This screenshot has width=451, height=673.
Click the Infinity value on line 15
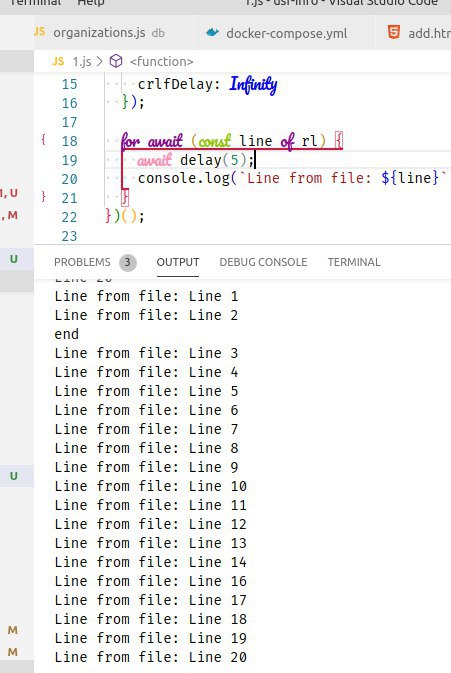(x=253, y=85)
